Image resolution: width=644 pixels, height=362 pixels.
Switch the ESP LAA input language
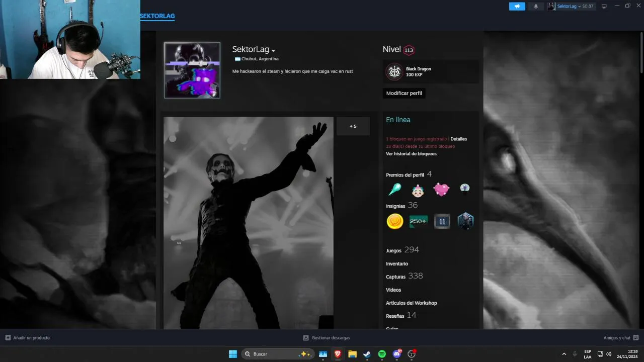point(588,354)
